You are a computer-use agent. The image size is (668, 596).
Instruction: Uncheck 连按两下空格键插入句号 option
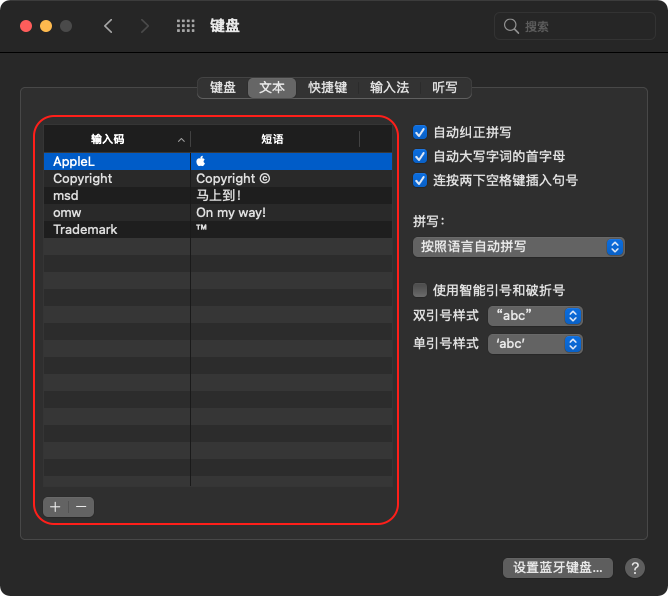pos(421,180)
